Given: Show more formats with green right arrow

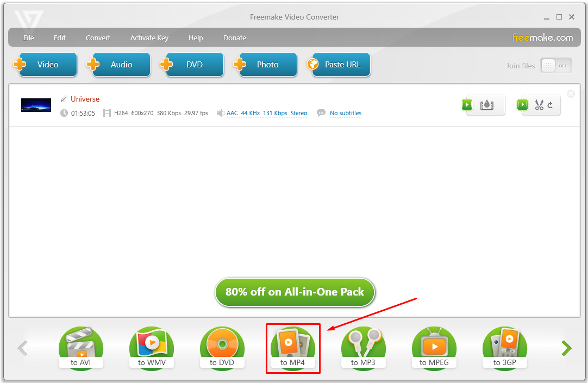Looking at the screenshot, I should pyautogui.click(x=567, y=348).
